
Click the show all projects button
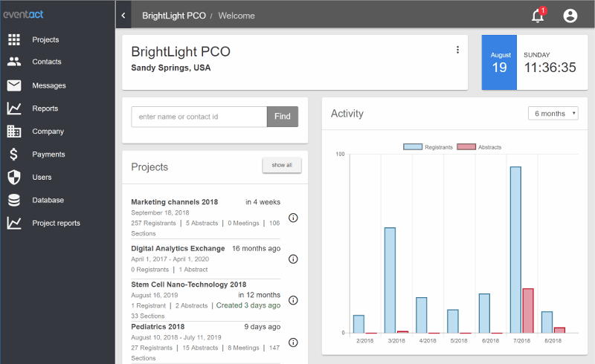[x=282, y=165]
